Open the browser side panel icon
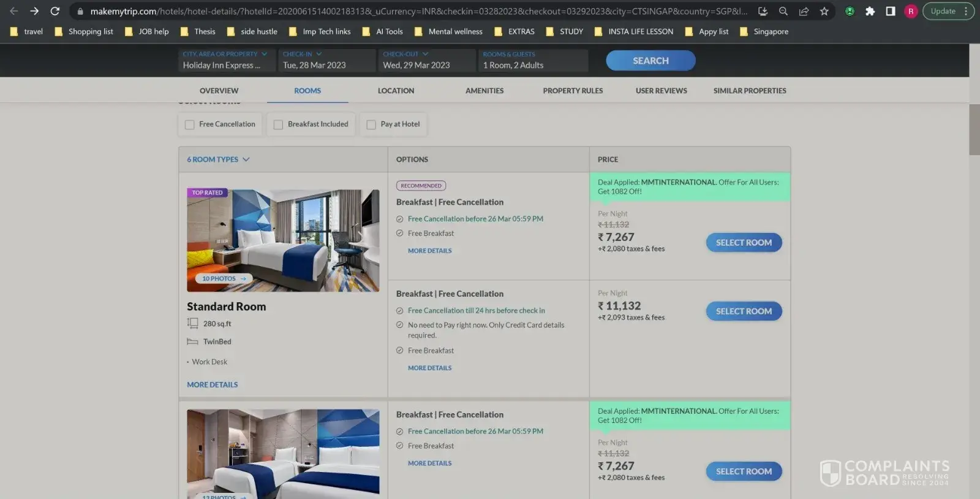 click(x=891, y=11)
